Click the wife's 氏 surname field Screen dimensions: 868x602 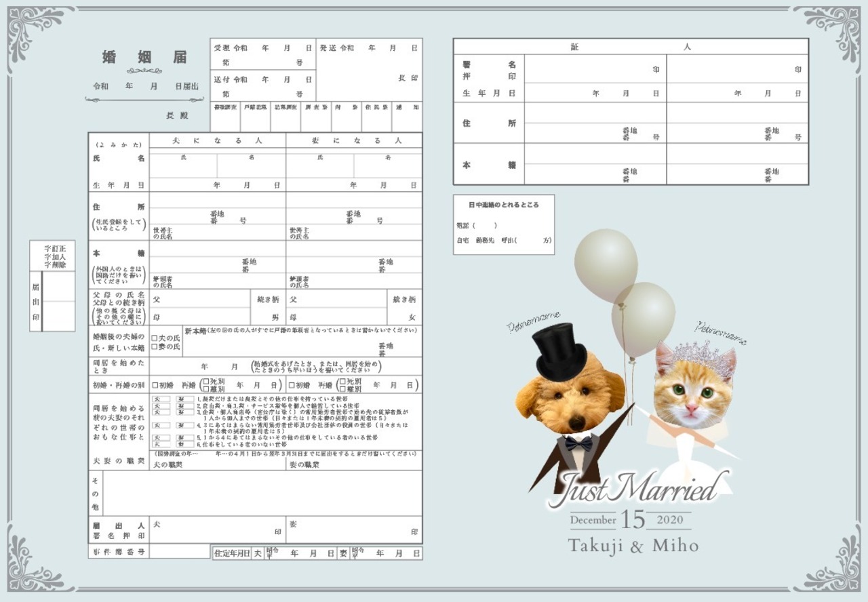point(320,167)
